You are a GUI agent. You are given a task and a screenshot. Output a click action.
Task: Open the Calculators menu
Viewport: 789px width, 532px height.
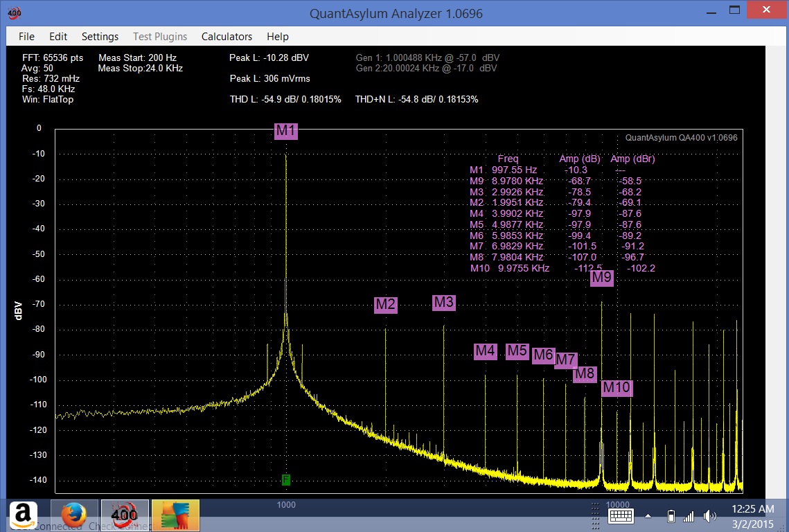click(227, 36)
